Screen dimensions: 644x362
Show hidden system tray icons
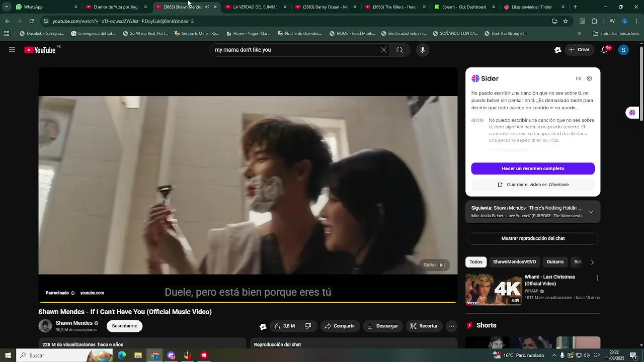coord(554,355)
